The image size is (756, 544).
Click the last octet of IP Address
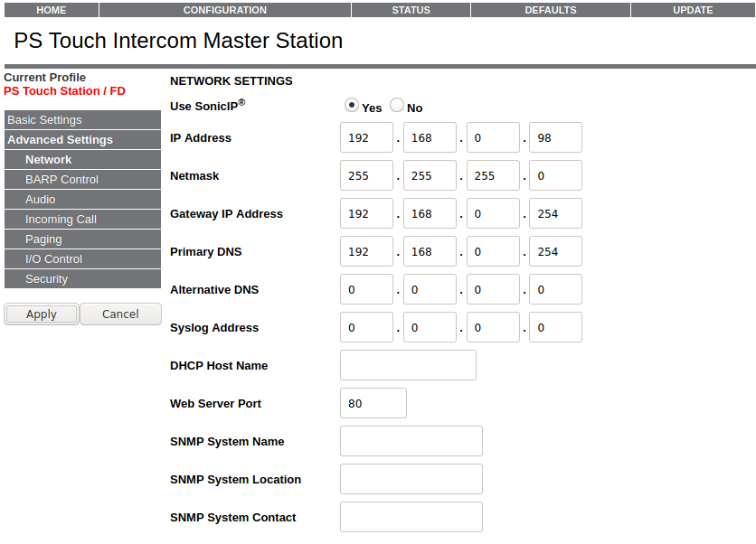pyautogui.click(x=555, y=137)
